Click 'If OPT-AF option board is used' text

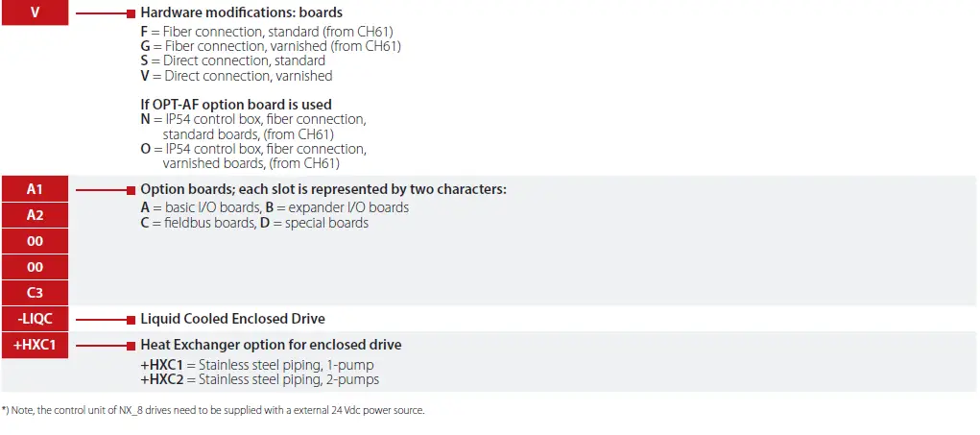(x=236, y=105)
